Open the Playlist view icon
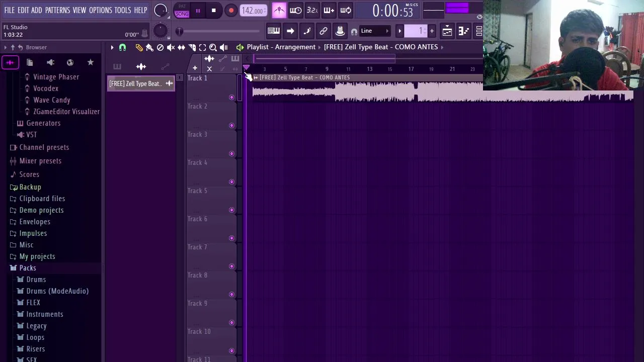The height and width of the screenshot is (362, 644). pyautogui.click(x=447, y=31)
